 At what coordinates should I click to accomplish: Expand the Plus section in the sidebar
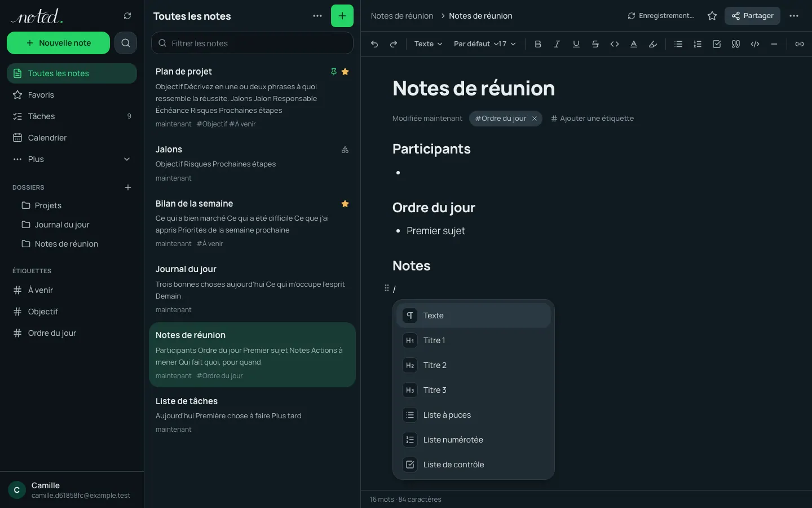click(x=72, y=159)
